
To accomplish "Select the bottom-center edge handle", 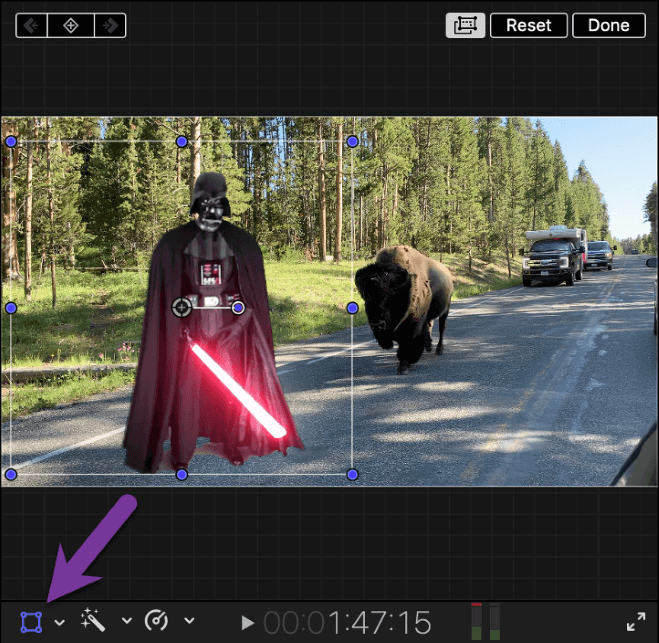I will pos(181,474).
